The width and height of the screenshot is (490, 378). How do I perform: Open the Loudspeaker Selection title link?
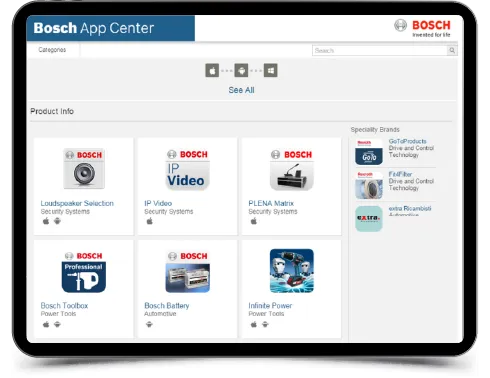click(77, 203)
